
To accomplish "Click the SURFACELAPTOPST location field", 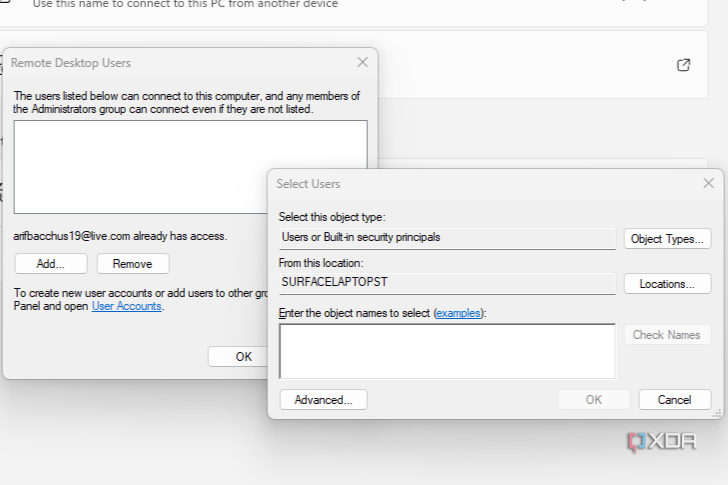I will 447,283.
